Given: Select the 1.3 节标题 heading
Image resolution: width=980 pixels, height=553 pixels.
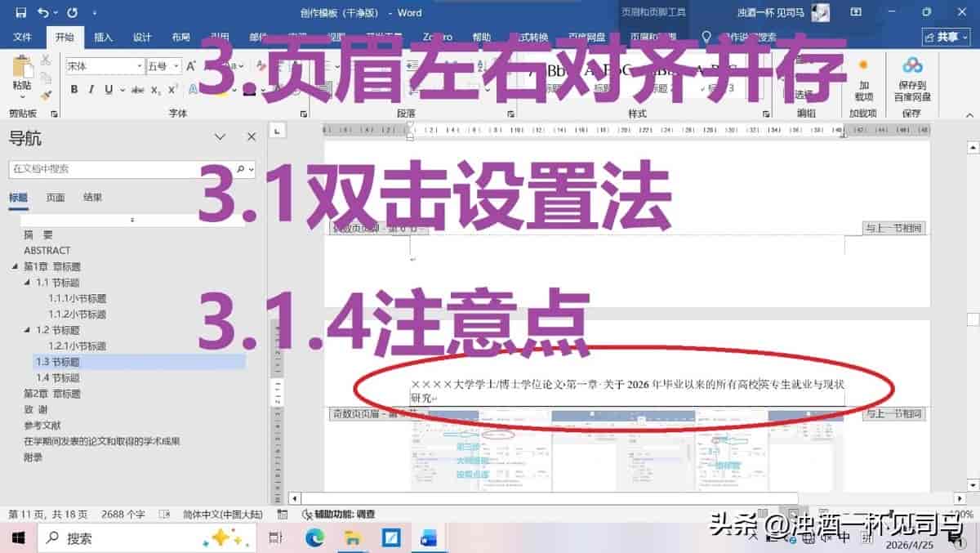Looking at the screenshot, I should coord(139,362).
